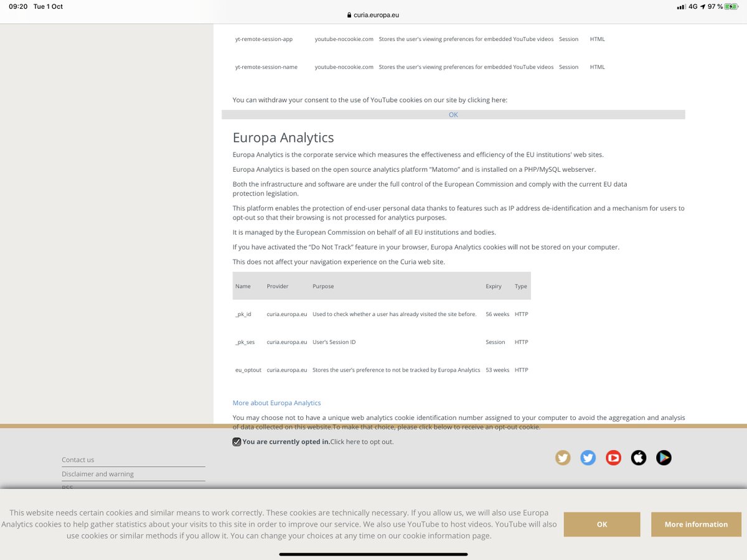Follow the More about Europa Analytics link

(x=276, y=403)
